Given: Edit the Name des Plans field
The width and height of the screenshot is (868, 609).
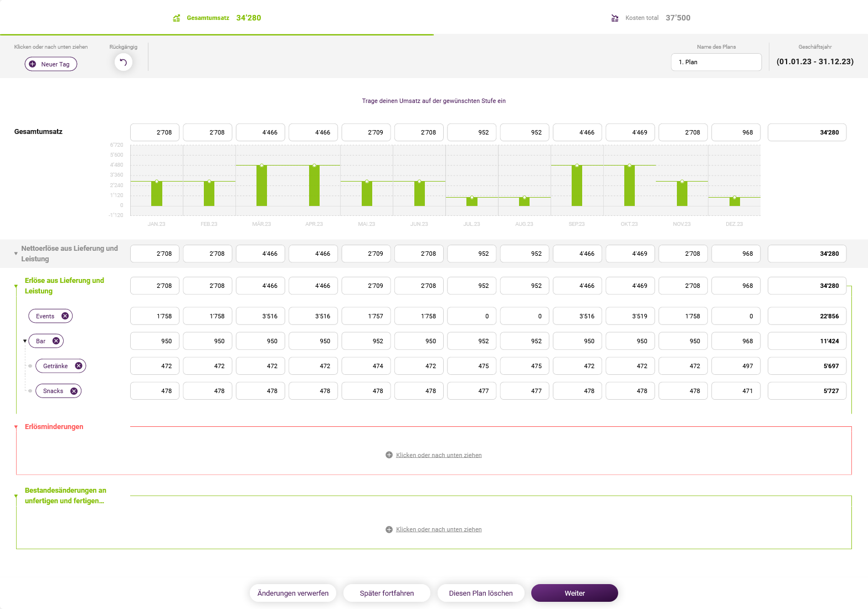Looking at the screenshot, I should [x=716, y=62].
